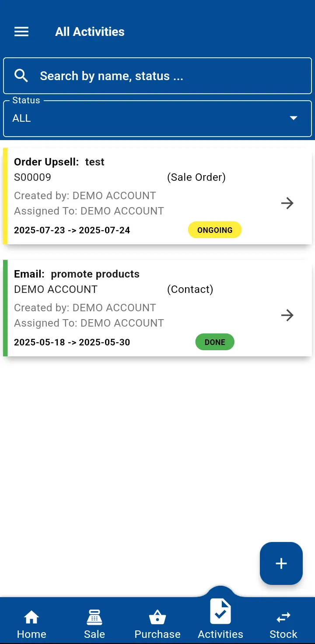Open Sale cash register icon
Image resolution: width=315 pixels, height=644 pixels.
(94, 617)
